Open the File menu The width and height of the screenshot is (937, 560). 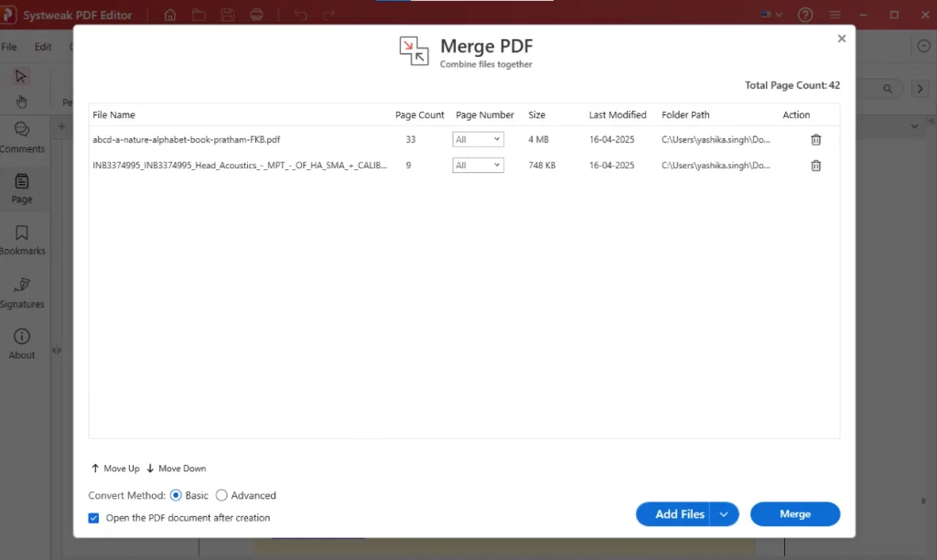click(9, 46)
